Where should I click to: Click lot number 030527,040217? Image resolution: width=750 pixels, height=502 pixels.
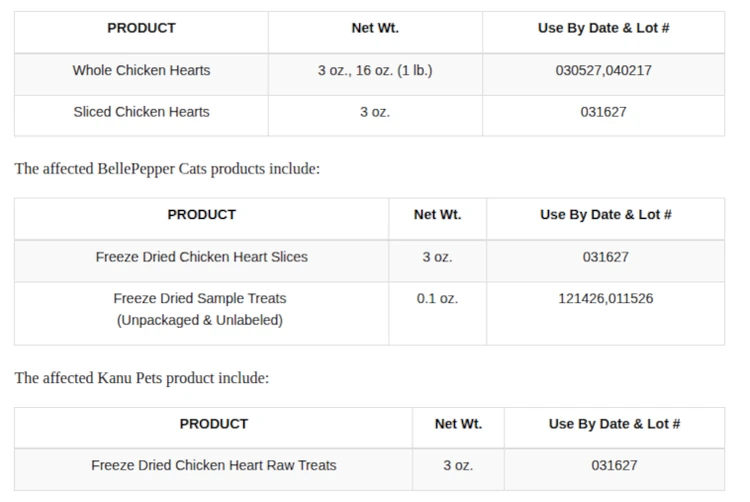603,71
